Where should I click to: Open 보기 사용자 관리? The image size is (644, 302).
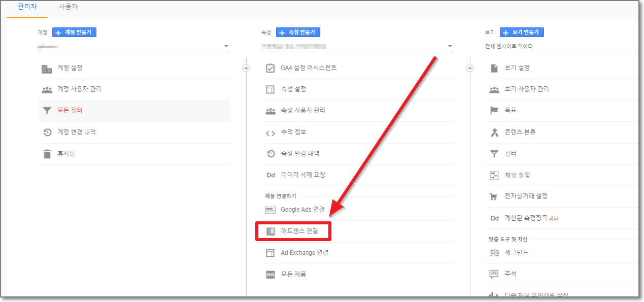(561, 89)
